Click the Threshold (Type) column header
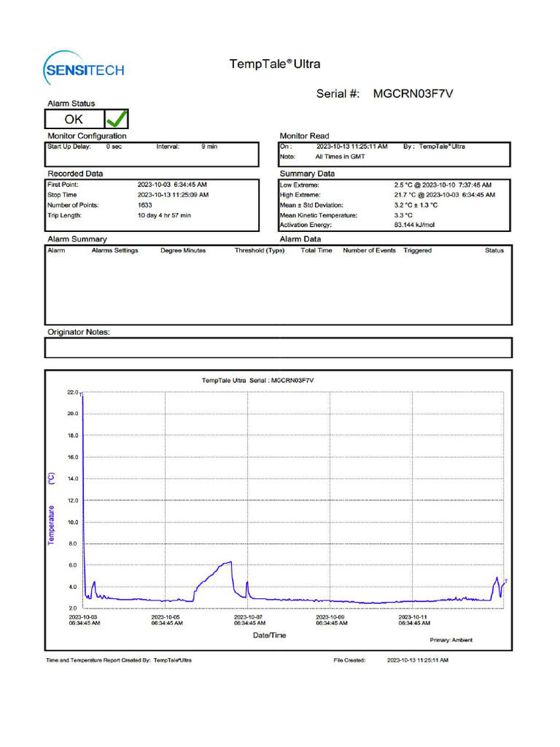The image size is (560, 747). point(260,251)
